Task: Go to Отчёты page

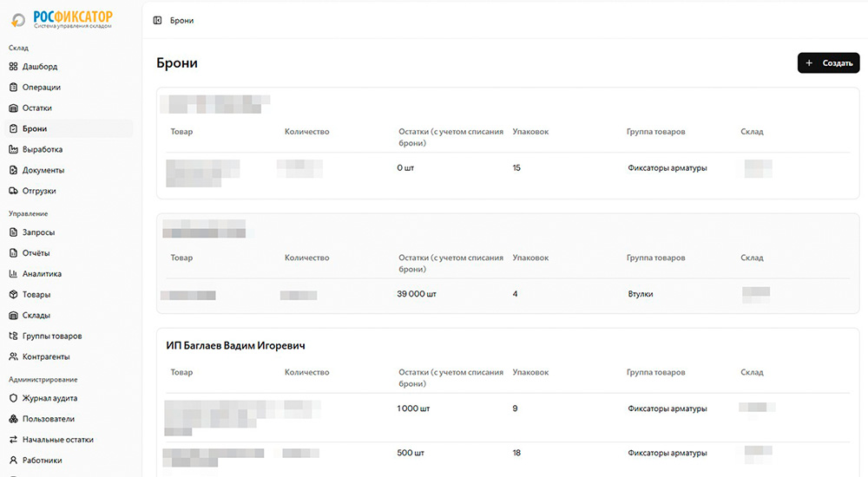Action: [69, 253]
